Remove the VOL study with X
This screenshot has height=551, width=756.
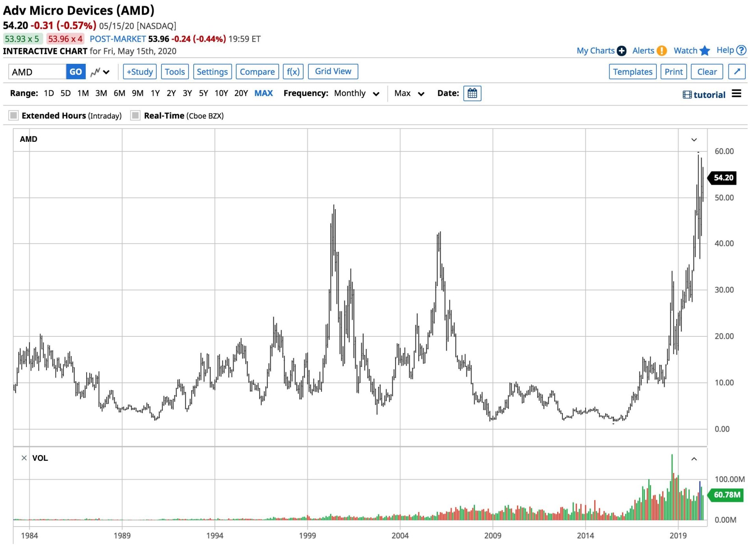(24, 458)
